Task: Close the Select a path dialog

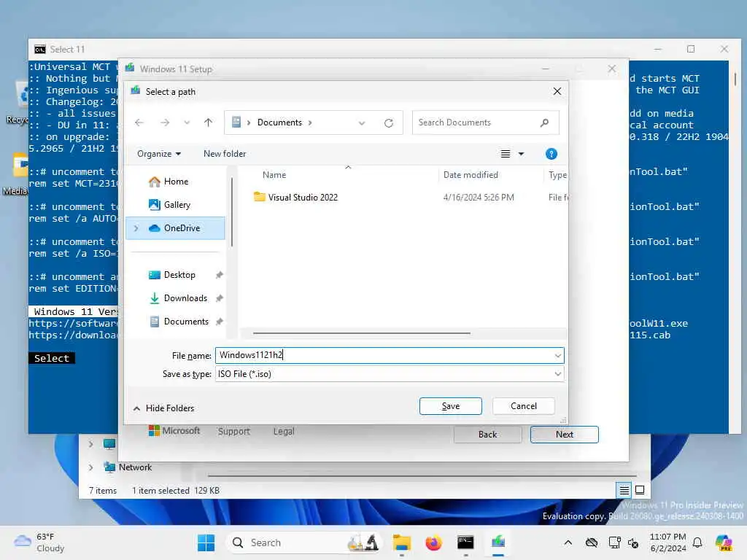Action: point(557,91)
